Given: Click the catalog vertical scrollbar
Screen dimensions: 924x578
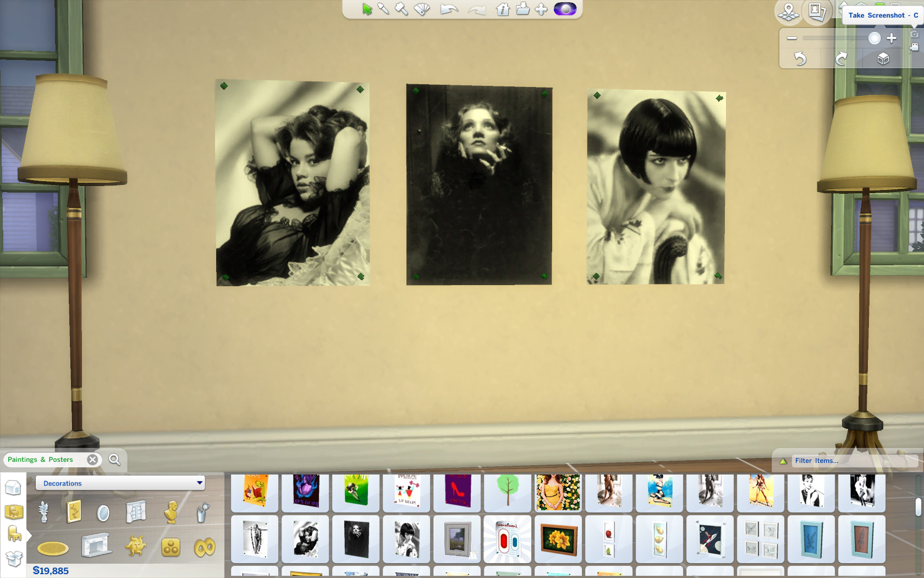Looking at the screenshot, I should (918, 506).
